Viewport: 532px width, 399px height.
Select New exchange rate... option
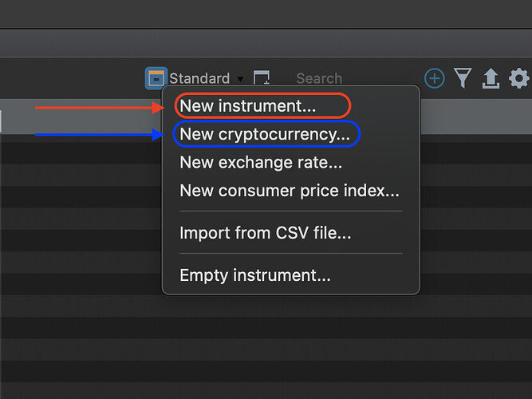[261, 162]
